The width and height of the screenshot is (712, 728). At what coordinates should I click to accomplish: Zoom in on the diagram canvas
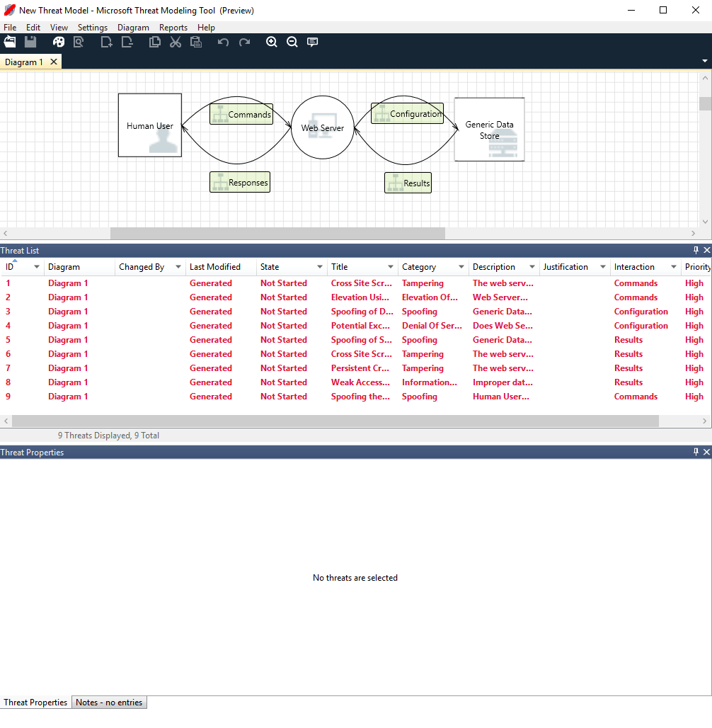pyautogui.click(x=272, y=42)
